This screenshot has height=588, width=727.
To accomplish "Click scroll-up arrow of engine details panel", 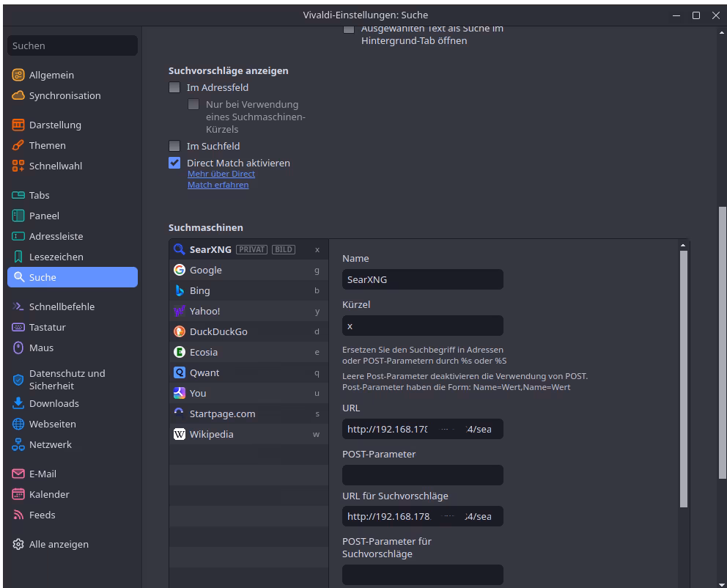I will [x=683, y=245].
